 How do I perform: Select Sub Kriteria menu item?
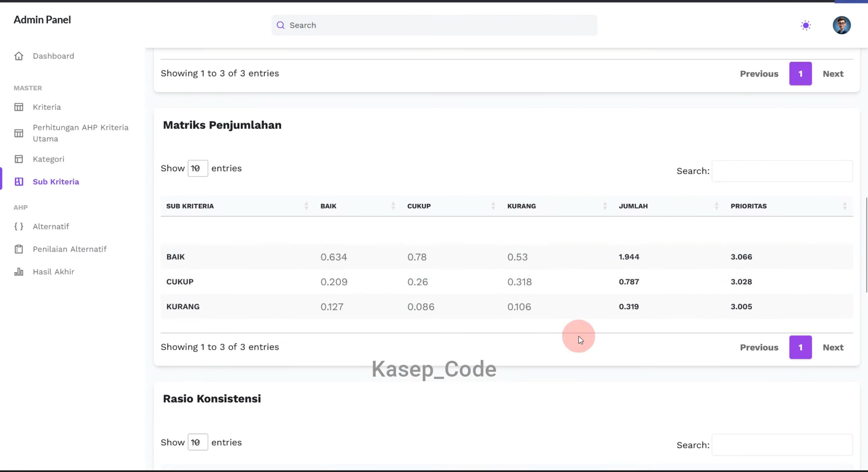(x=56, y=182)
